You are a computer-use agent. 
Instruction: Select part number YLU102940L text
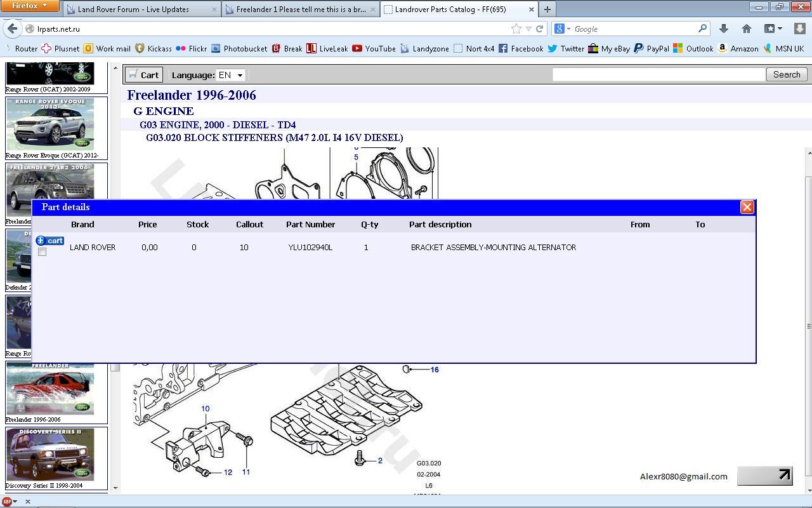[x=310, y=248]
